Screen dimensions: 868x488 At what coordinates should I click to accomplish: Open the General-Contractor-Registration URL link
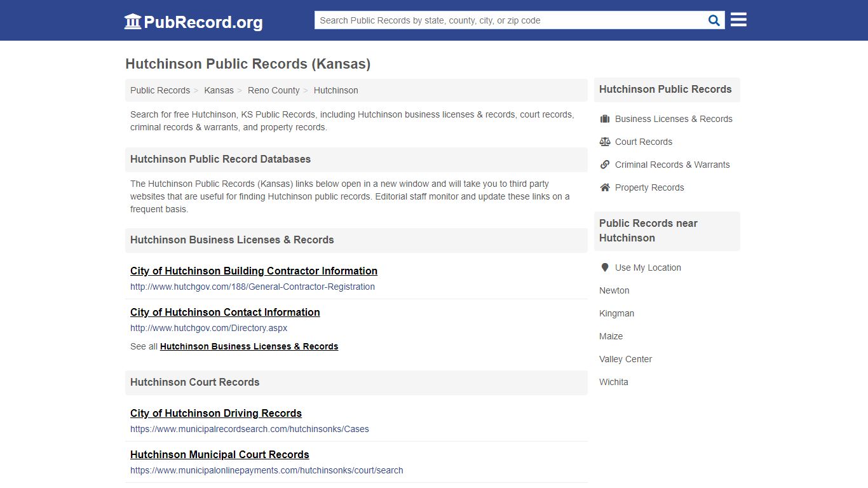coord(252,287)
